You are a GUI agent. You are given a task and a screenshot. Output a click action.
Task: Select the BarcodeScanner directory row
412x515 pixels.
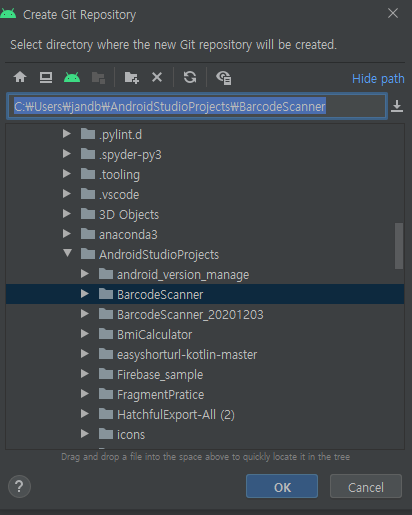point(205,294)
